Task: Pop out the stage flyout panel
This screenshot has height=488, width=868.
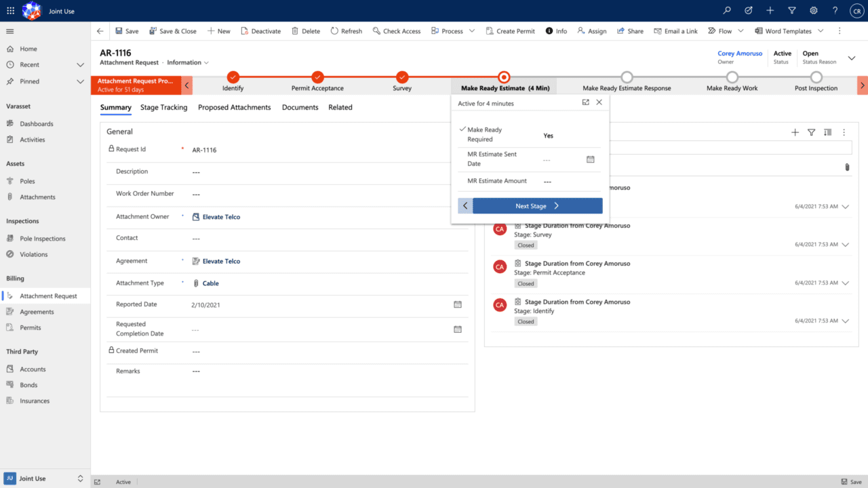Action: [585, 102]
